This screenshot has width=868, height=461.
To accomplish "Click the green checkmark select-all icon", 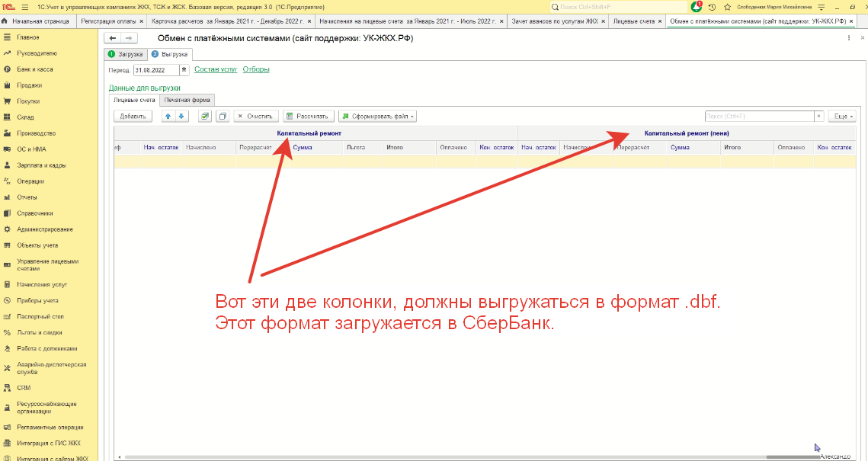I will pyautogui.click(x=205, y=117).
